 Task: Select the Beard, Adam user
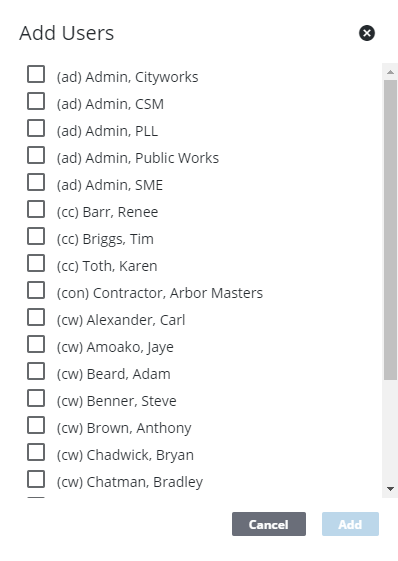[x=36, y=371]
